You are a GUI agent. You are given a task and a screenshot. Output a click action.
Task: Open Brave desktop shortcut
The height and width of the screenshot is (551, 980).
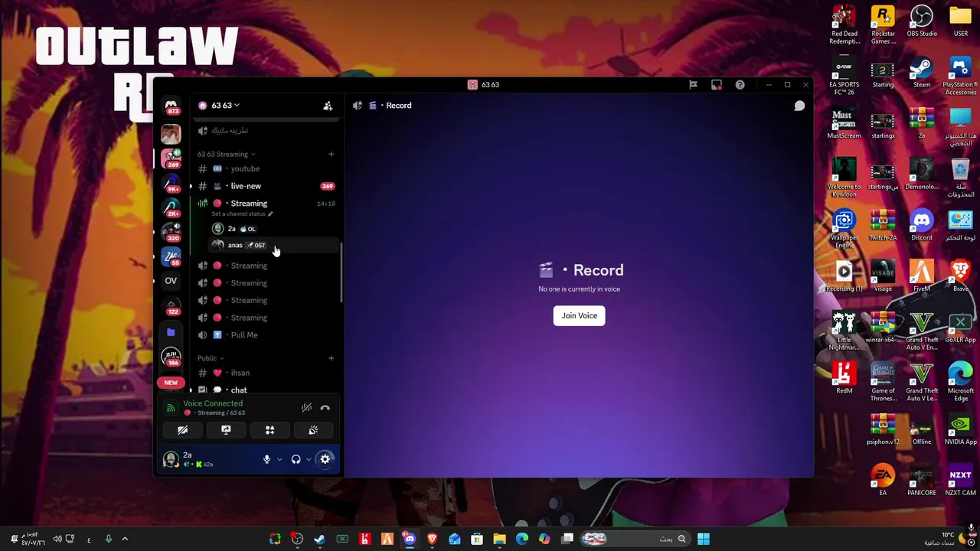pos(960,277)
